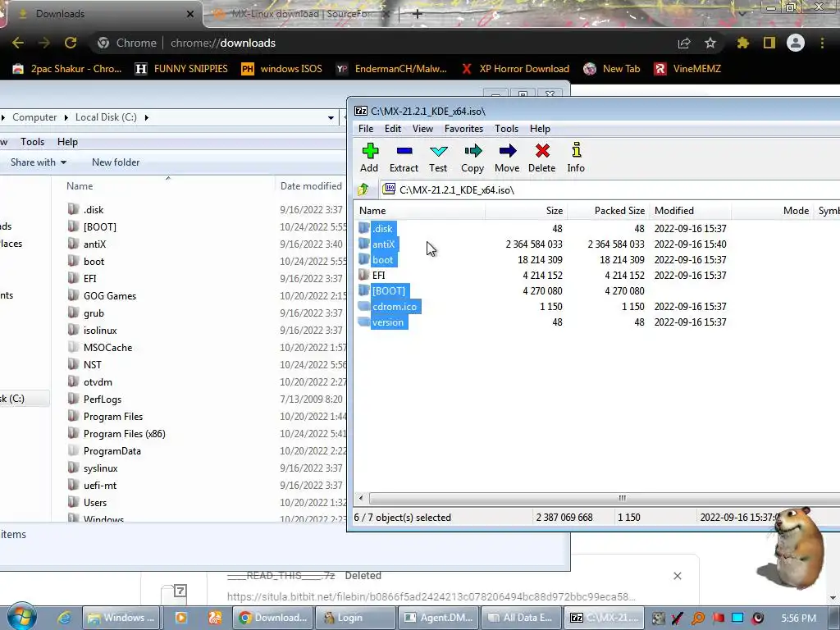Image resolution: width=840 pixels, height=630 pixels.
Task: Open Explorer Help menu
Action: (x=67, y=142)
